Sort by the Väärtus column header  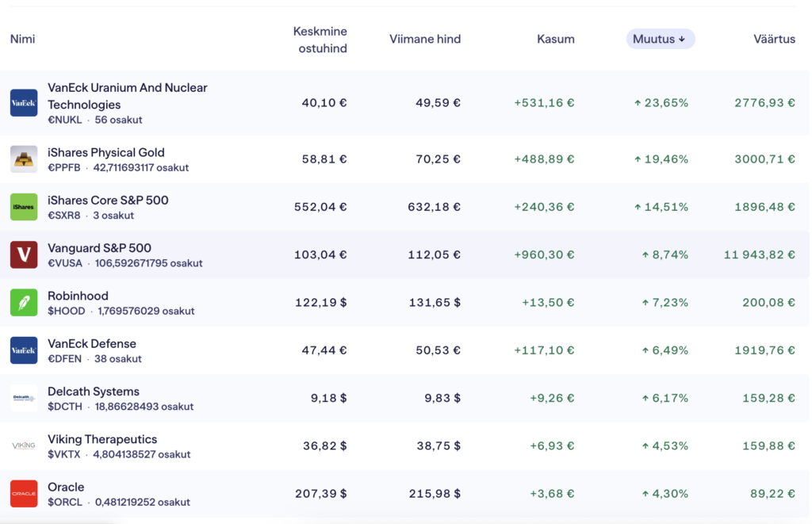click(774, 39)
